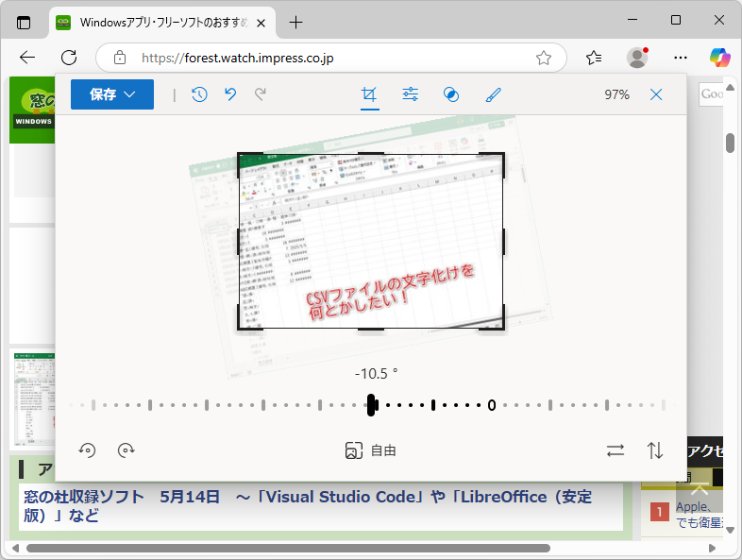Click the top-right crop corner handle
The image size is (742, 560).
pos(501,155)
